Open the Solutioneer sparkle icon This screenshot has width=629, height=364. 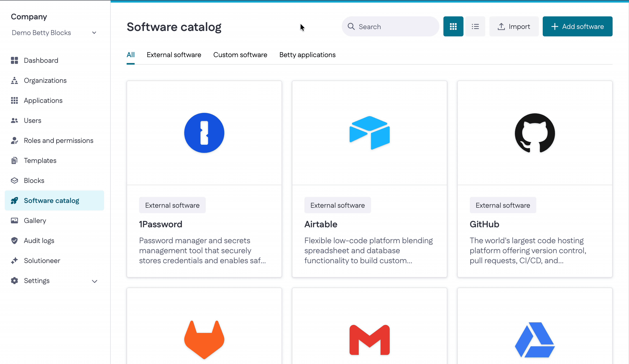click(15, 260)
